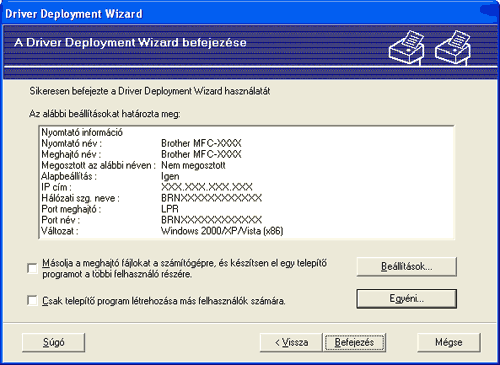Select the 'Windows 2000/XP/Vista (x86)' version value
Screen dimensions: 500x365
[222, 231]
